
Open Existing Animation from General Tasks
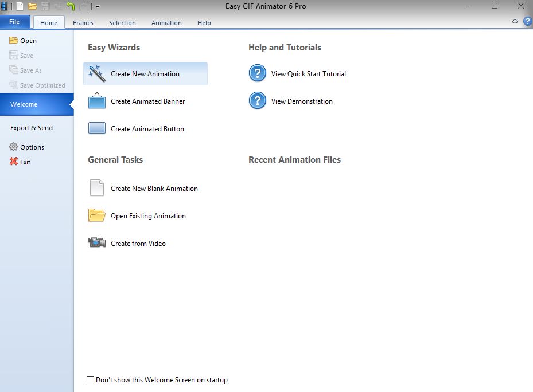coord(145,215)
